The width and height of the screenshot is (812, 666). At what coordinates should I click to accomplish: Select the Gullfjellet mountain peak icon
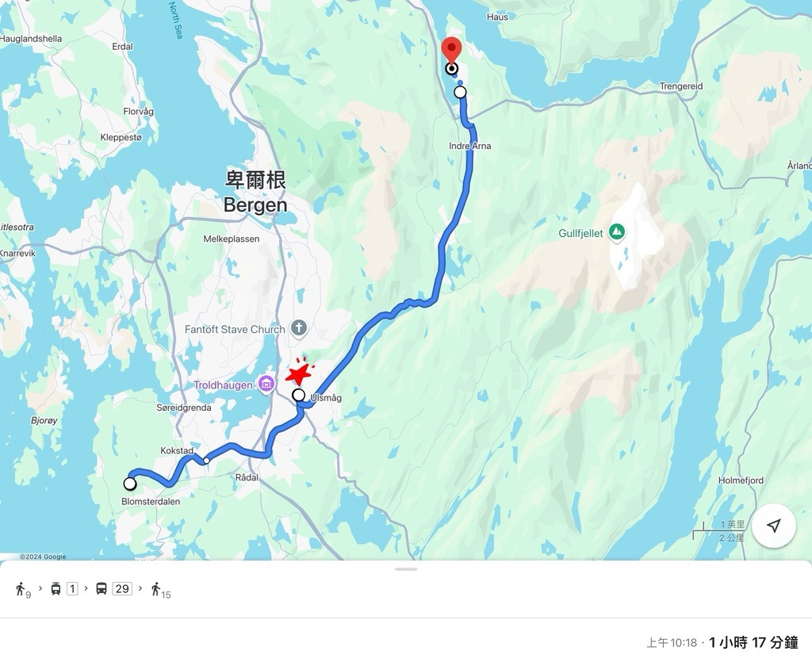(x=616, y=232)
